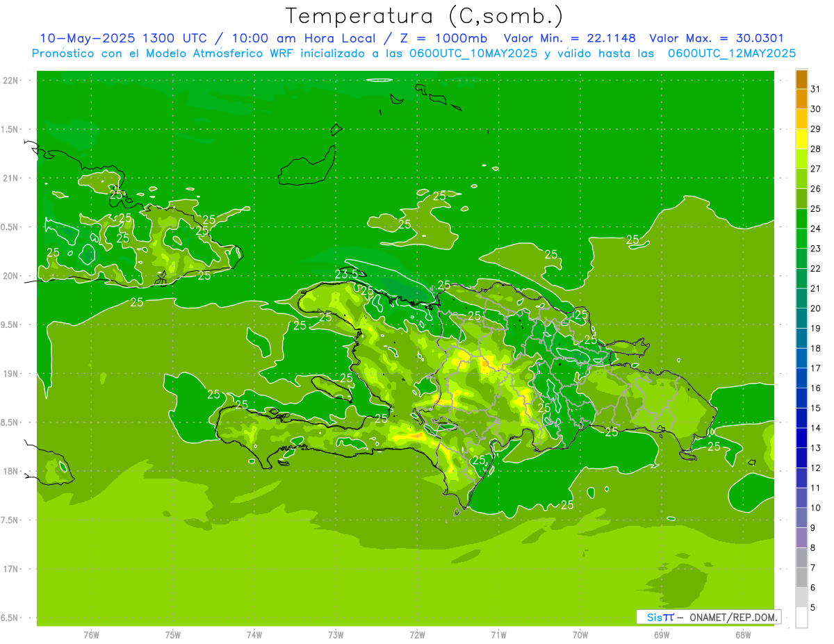
Task: Click the 75W longitude axis label
Action: (172, 635)
